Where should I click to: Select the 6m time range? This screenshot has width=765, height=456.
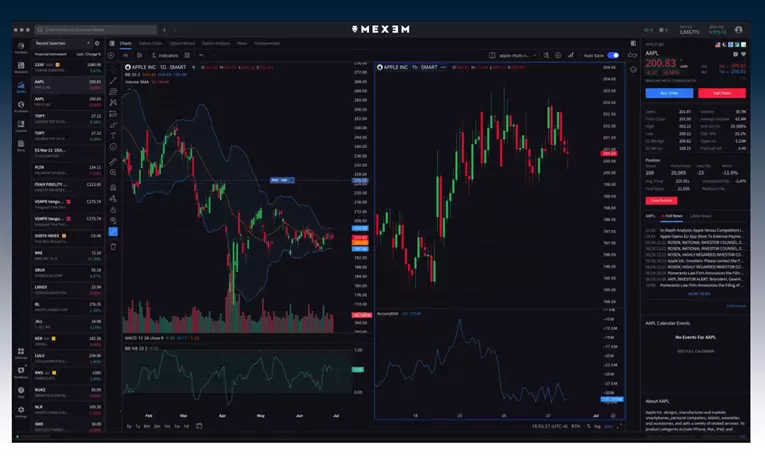pyautogui.click(x=146, y=426)
